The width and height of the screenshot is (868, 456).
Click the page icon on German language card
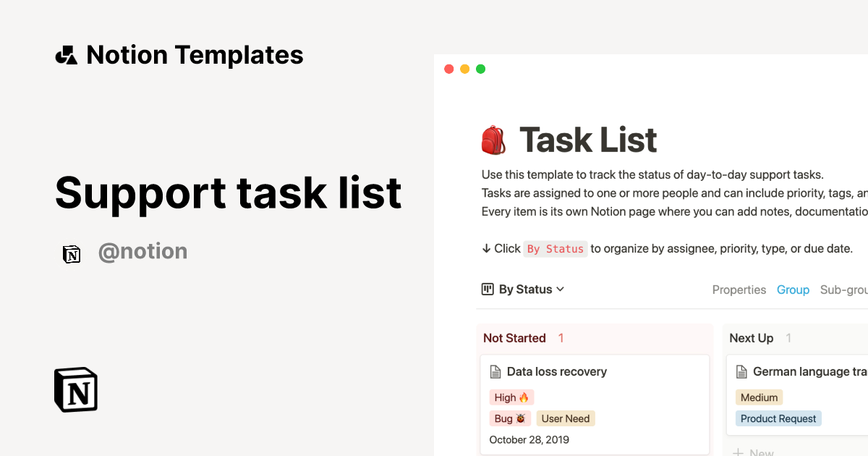click(741, 372)
